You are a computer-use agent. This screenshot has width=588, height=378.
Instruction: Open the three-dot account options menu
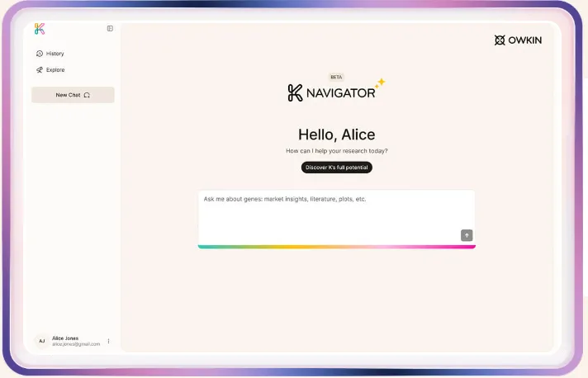pyautogui.click(x=108, y=341)
